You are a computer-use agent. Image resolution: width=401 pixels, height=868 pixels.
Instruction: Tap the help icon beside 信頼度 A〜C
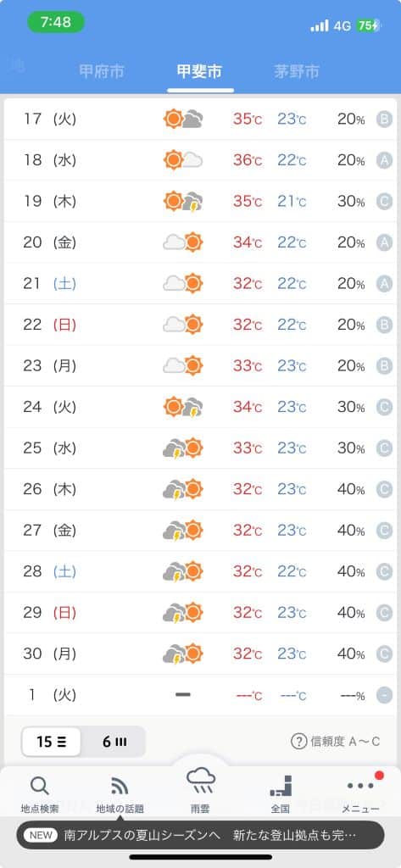[x=298, y=741]
